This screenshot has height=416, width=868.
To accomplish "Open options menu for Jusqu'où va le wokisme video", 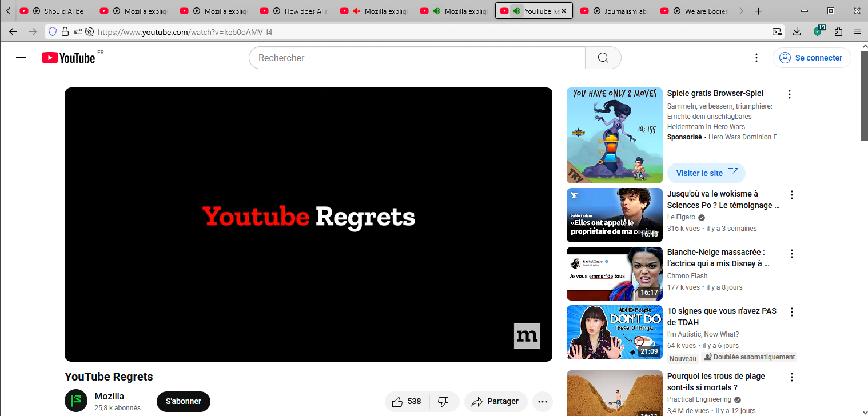I will [x=792, y=195].
